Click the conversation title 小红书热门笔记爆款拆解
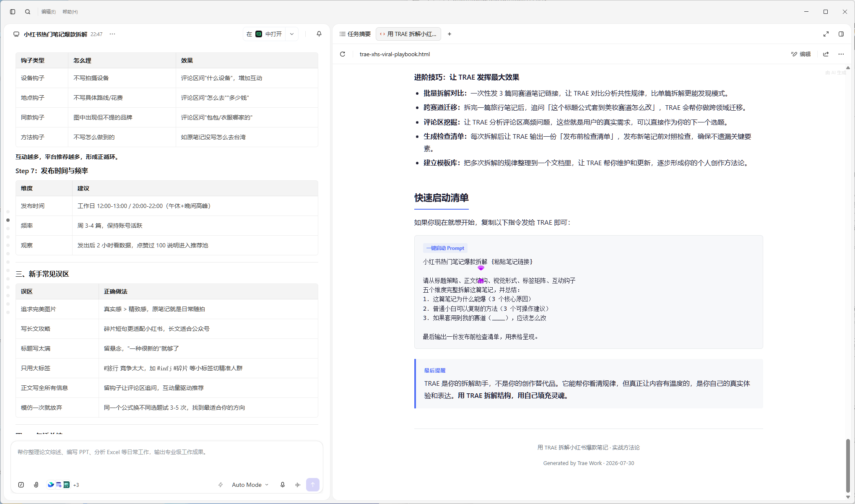Viewport: 855px width, 504px height. point(55,34)
